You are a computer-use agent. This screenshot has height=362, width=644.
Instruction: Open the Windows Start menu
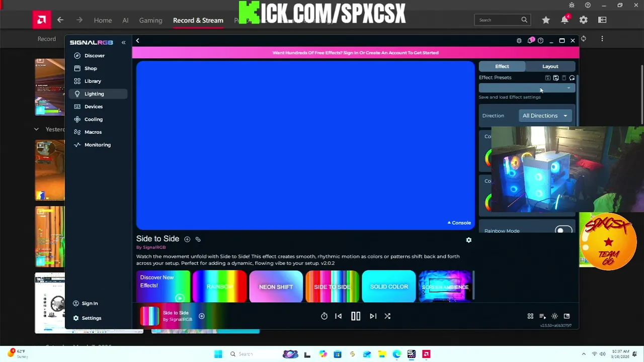(218, 354)
